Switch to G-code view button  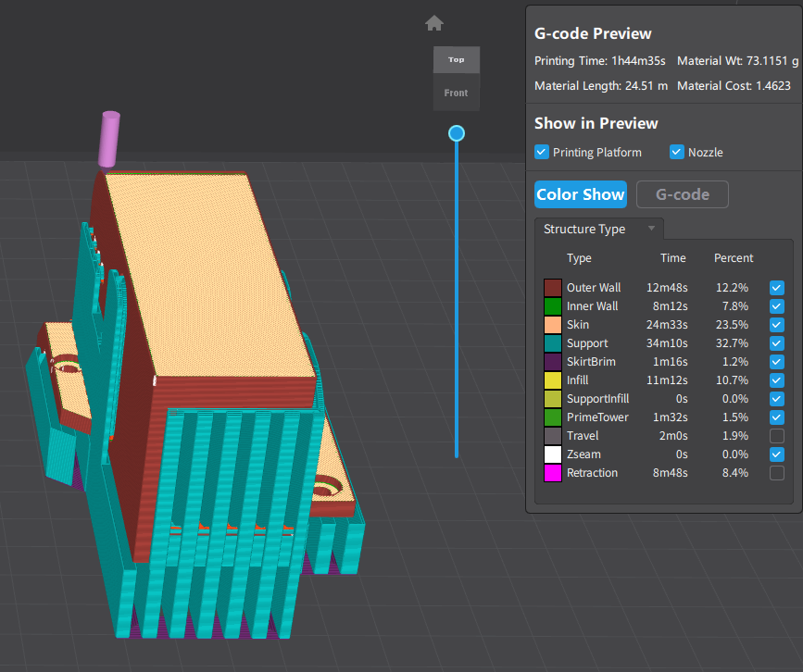point(682,194)
